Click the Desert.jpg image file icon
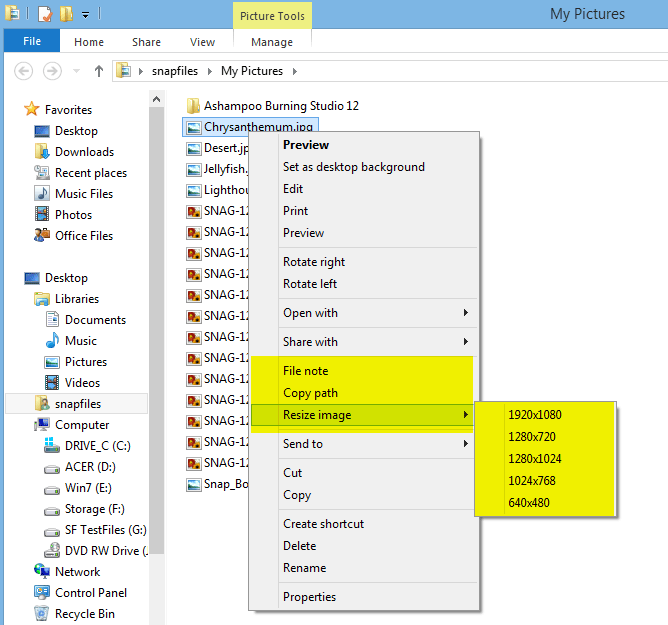 194,148
